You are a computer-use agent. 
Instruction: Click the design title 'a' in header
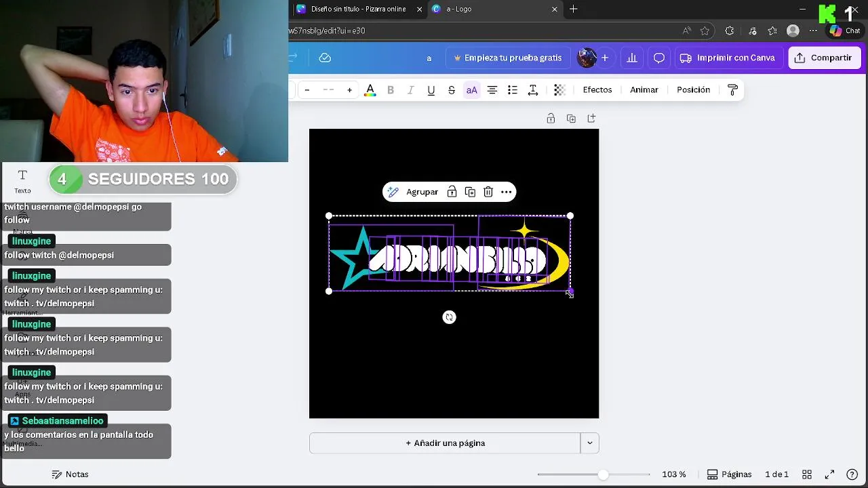pyautogui.click(x=429, y=58)
